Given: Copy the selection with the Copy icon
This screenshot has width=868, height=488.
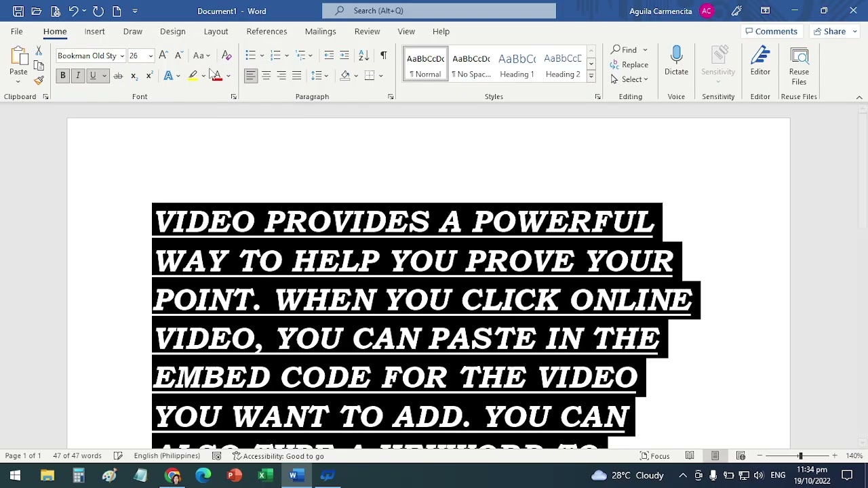Looking at the screenshot, I should click(39, 66).
